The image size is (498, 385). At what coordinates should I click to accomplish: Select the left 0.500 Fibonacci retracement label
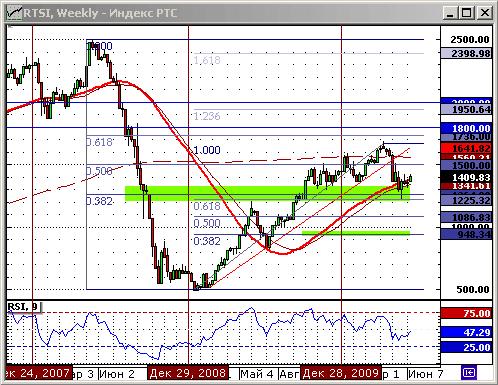[99, 171]
